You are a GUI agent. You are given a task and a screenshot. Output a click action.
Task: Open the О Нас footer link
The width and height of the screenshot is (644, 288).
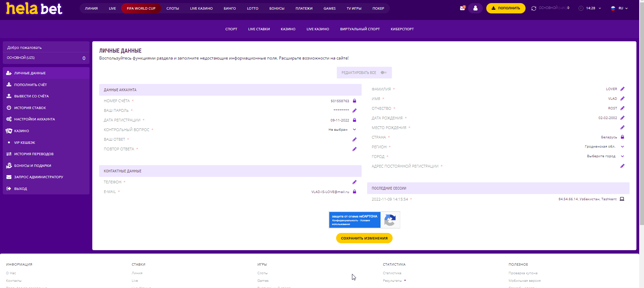click(11, 273)
